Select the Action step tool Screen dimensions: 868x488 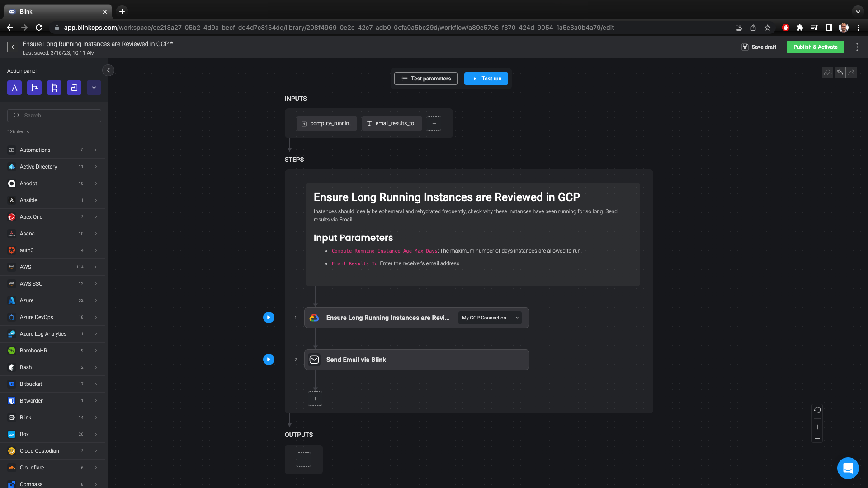[14, 88]
